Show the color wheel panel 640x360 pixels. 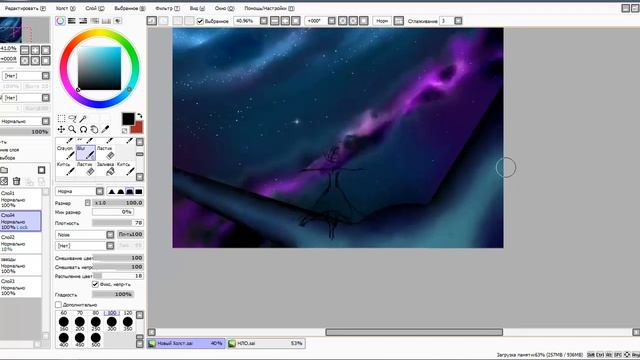pyautogui.click(x=60, y=21)
